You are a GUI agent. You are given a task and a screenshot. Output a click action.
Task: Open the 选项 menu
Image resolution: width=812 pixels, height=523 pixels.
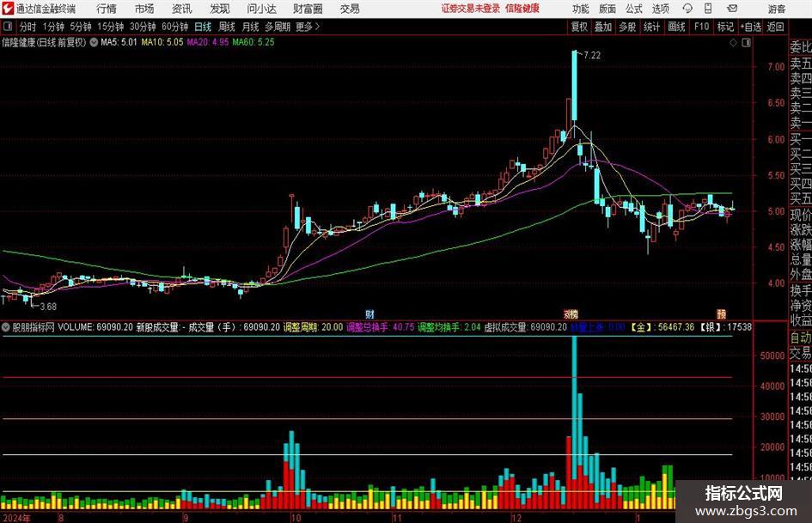pyautogui.click(x=660, y=9)
